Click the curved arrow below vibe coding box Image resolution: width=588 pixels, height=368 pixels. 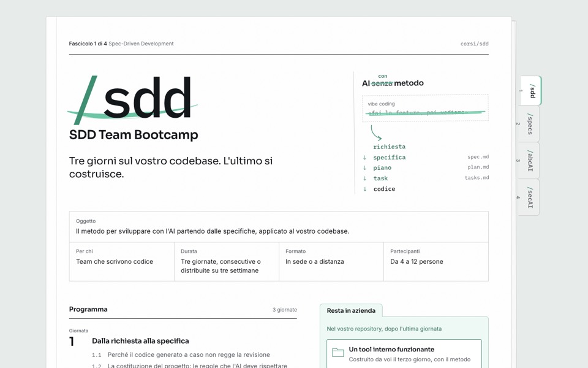click(375, 133)
